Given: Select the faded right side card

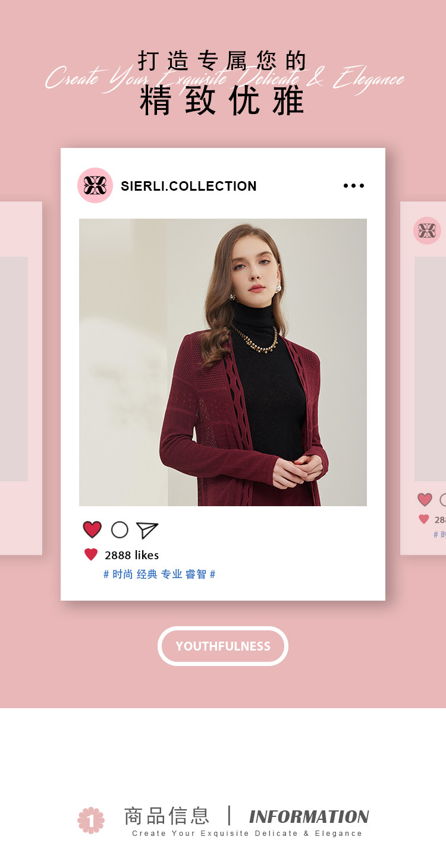Looking at the screenshot, I should pos(423,378).
